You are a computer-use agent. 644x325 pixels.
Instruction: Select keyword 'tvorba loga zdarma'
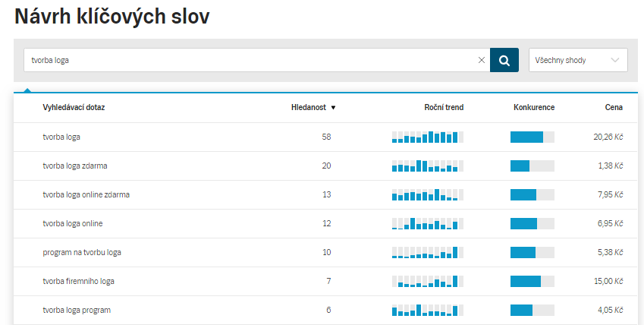point(80,166)
